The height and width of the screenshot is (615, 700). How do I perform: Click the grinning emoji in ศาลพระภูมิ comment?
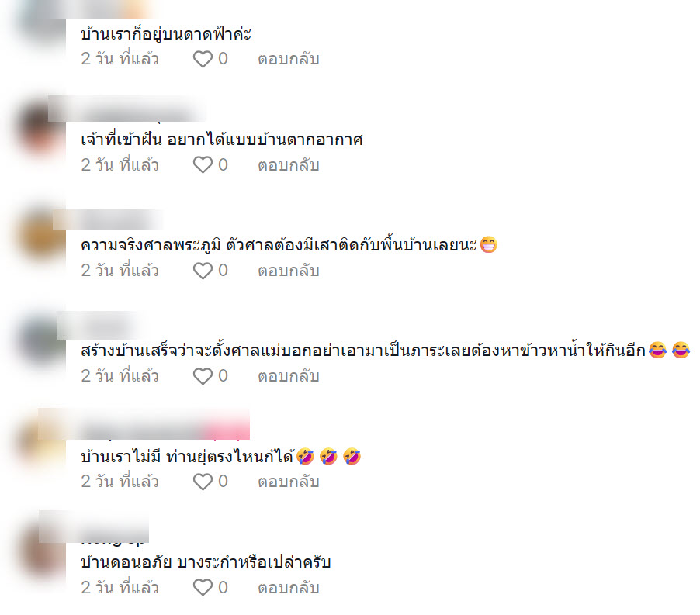click(489, 244)
